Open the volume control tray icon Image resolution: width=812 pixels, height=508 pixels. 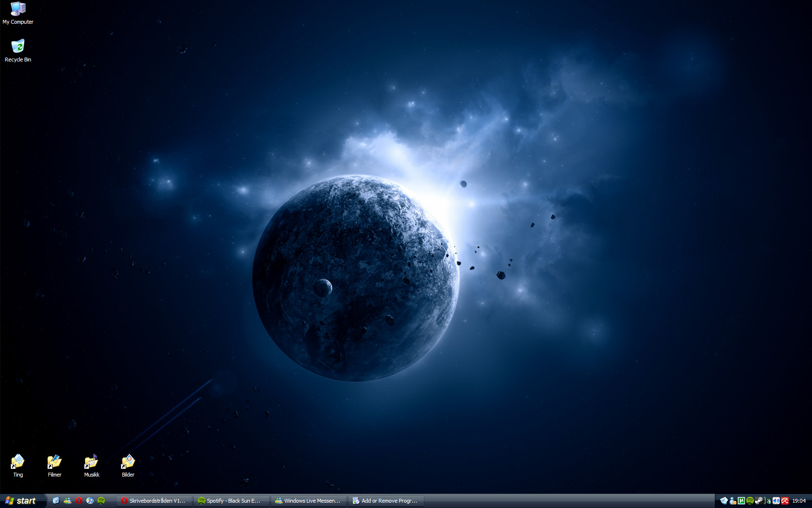tap(776, 501)
